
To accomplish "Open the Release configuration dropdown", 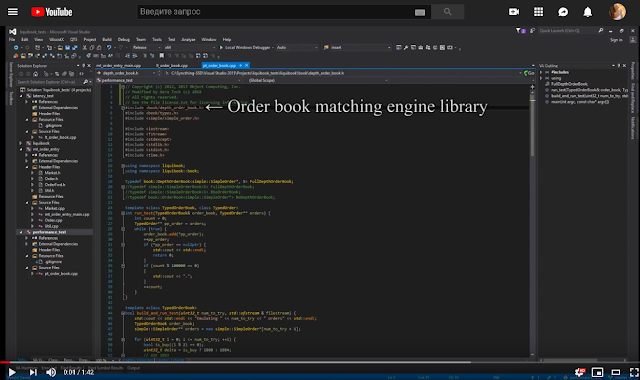I will click(x=147, y=47).
